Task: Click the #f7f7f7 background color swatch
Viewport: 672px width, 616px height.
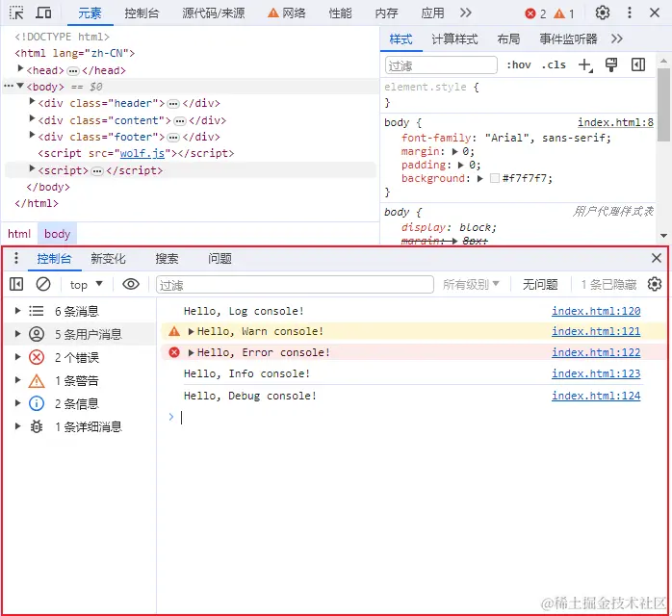Action: coord(495,178)
